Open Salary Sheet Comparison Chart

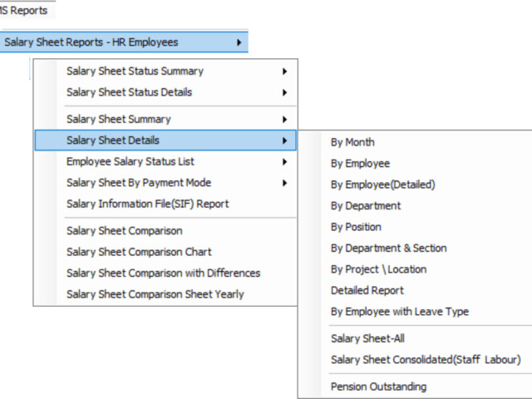(139, 252)
